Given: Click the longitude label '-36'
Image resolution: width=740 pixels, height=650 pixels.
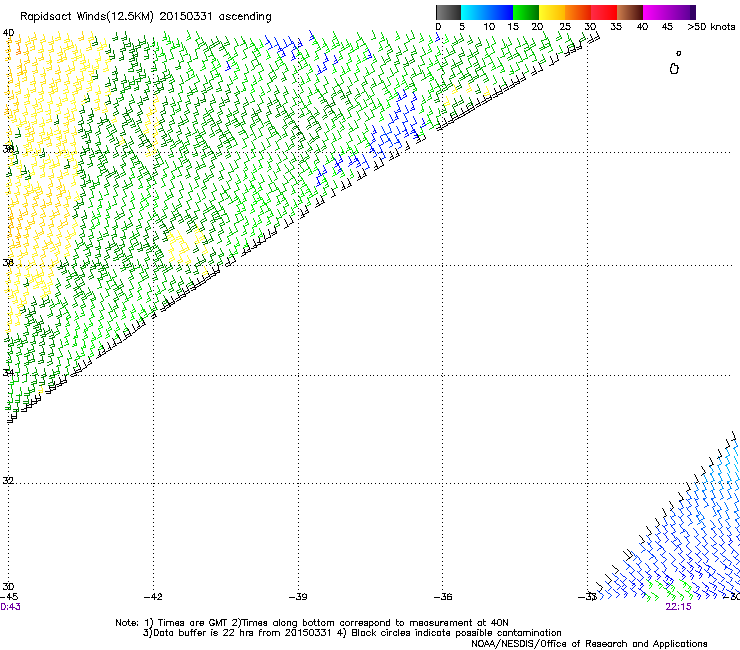Looking at the screenshot, I should (443, 597).
